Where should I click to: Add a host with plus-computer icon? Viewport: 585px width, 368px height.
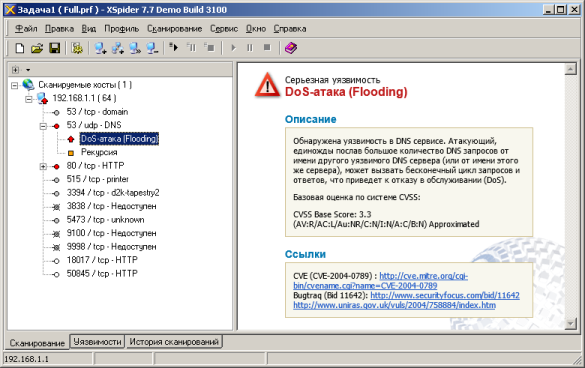click(x=100, y=48)
